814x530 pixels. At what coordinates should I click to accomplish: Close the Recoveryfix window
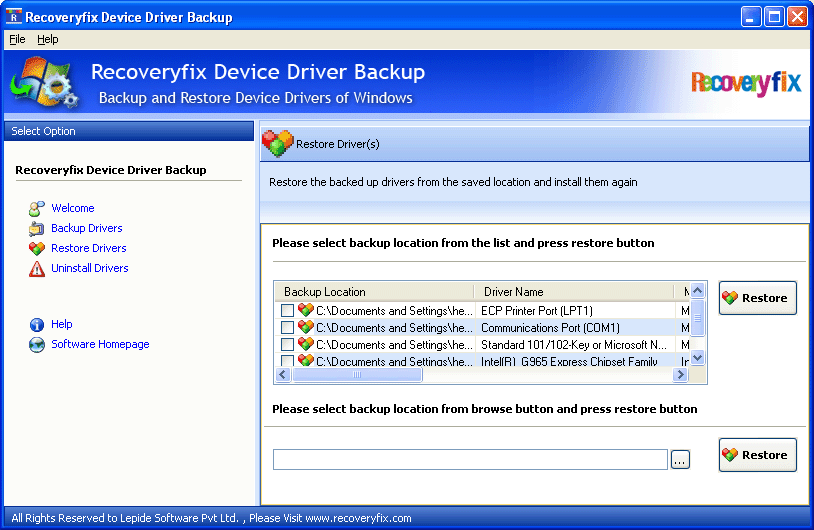pos(797,17)
